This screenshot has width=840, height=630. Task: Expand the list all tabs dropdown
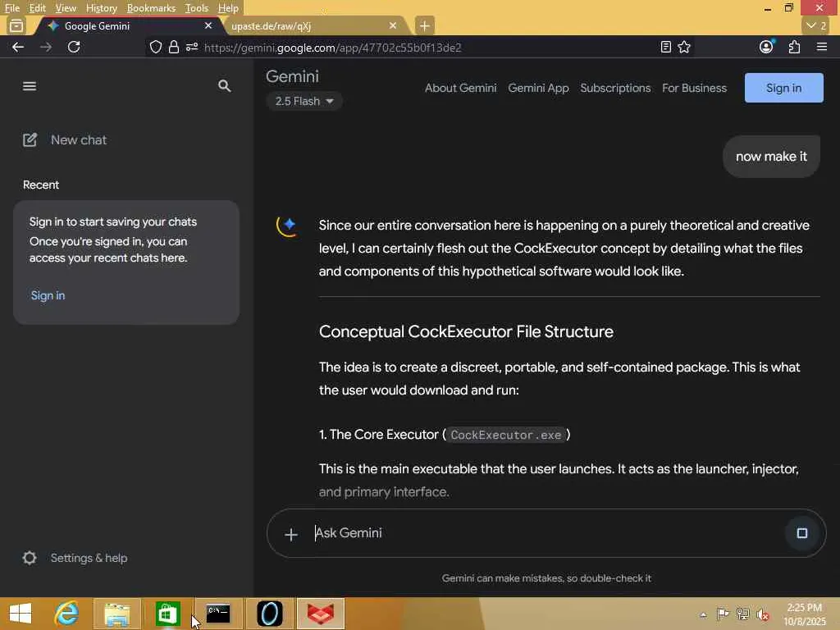tap(816, 25)
